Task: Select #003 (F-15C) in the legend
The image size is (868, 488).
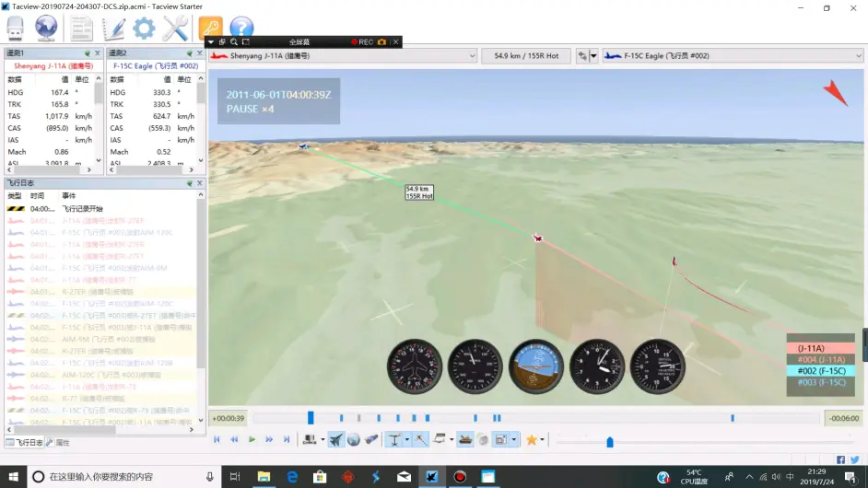Action: click(822, 383)
